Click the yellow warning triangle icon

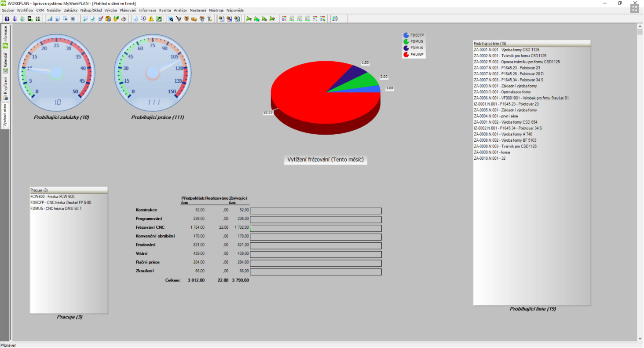coord(151,19)
